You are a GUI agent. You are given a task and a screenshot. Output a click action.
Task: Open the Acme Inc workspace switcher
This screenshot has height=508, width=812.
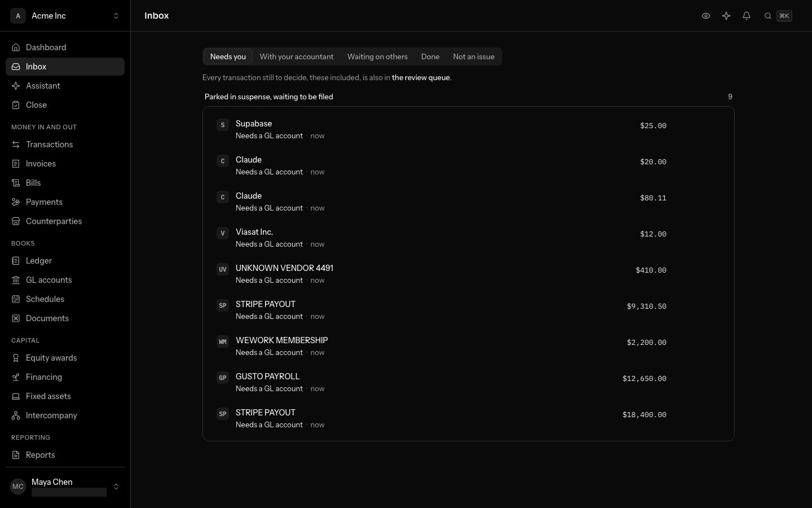(x=65, y=16)
